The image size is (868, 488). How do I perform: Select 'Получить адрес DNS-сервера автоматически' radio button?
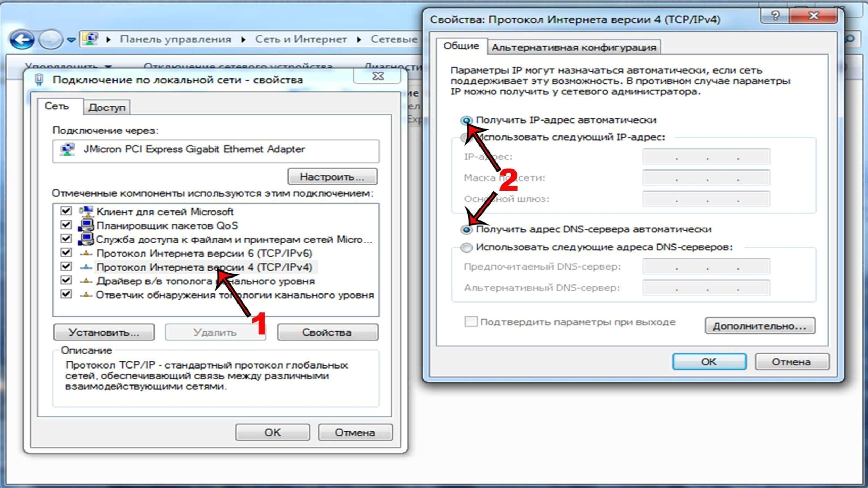[466, 229]
